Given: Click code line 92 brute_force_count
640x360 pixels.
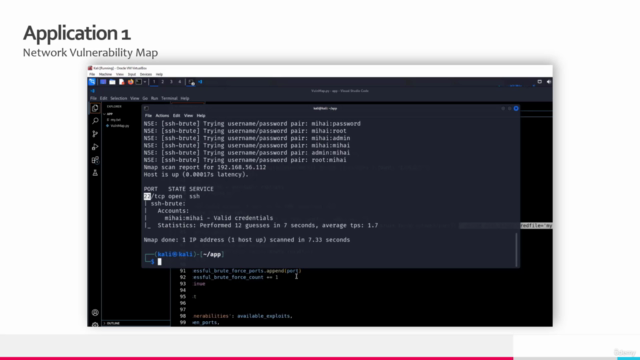Looking at the screenshot, I should point(236,277).
